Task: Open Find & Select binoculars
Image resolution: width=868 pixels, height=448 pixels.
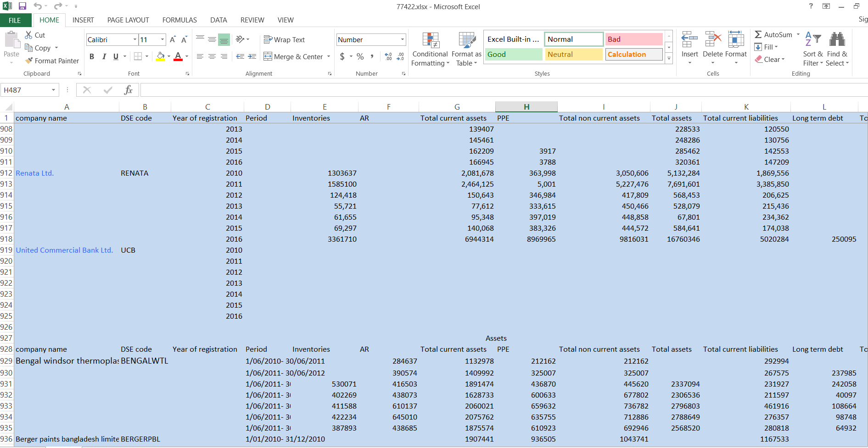Action: click(837, 40)
